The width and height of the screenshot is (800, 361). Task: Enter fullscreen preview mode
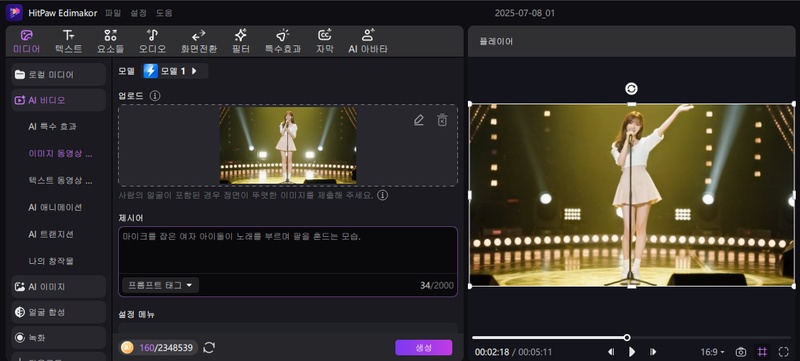(x=784, y=352)
